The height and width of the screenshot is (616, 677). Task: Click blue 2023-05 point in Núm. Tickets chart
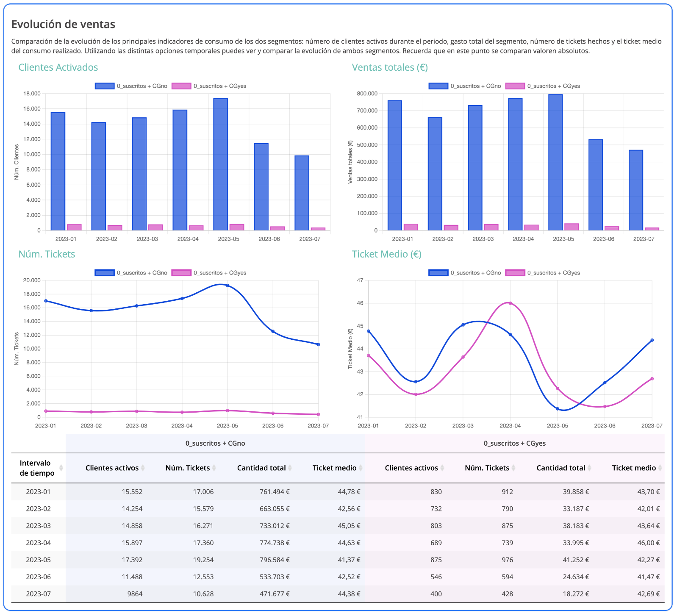point(228,286)
